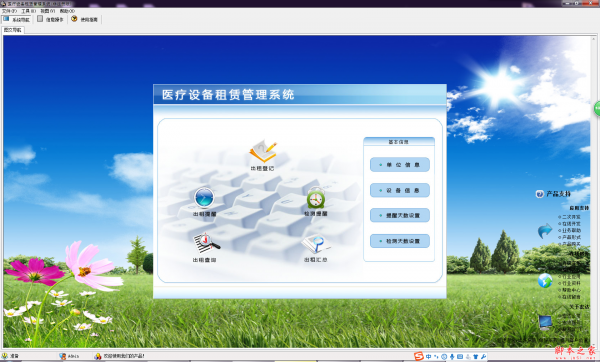The height and width of the screenshot is (362, 600).
Task: Click the globe with green arrow icon
Action: 545,280
